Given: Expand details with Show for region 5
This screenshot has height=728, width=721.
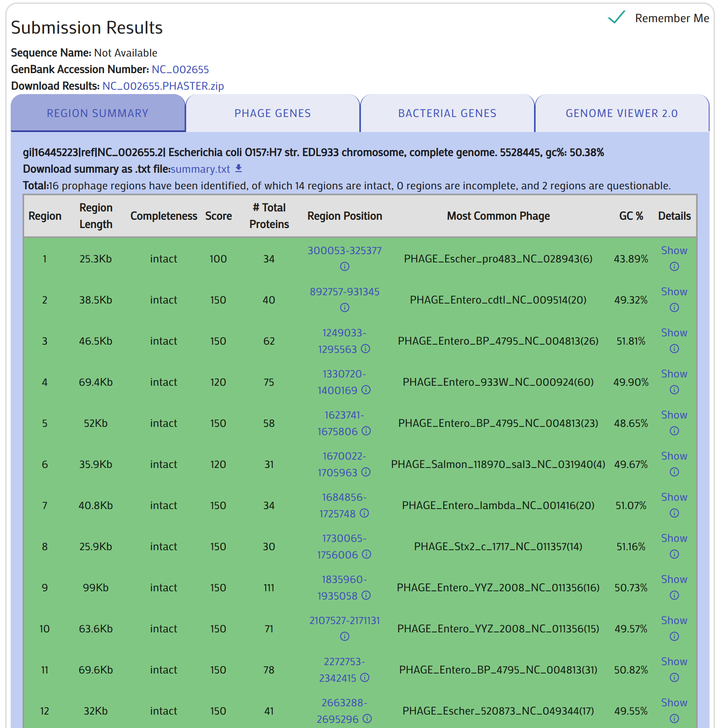Looking at the screenshot, I should [x=674, y=415].
